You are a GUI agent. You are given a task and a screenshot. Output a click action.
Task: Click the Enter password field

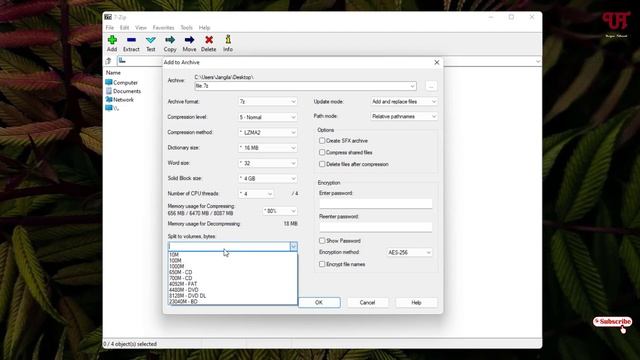tap(376, 204)
